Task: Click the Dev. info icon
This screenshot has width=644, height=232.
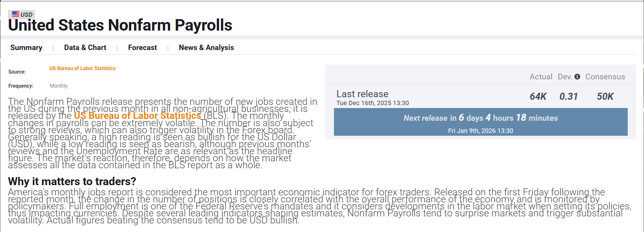Action: 577,77
